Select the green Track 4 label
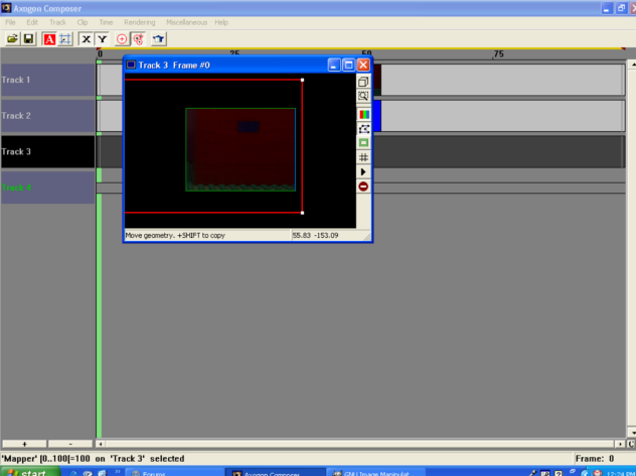The width and height of the screenshot is (636, 476). tap(47, 187)
